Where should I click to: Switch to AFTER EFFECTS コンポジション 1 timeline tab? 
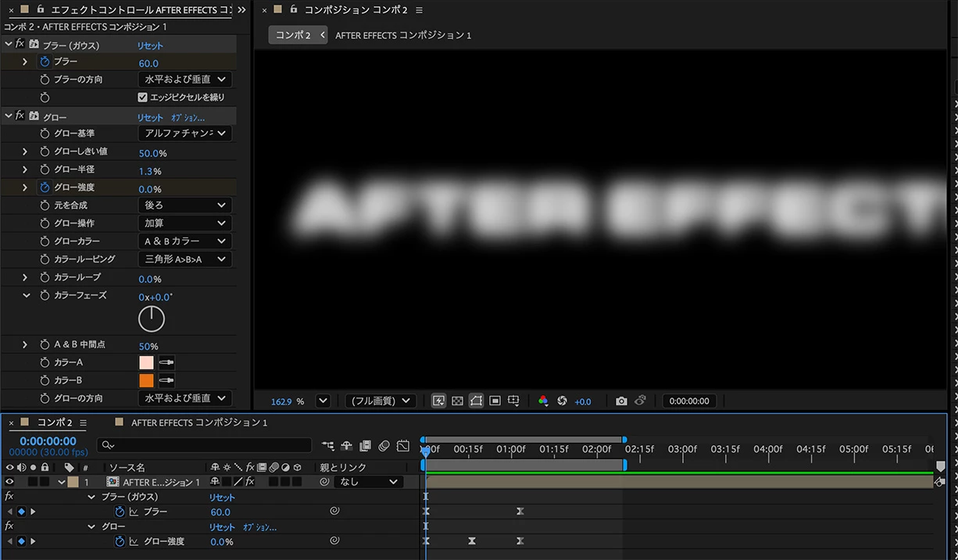199,423
